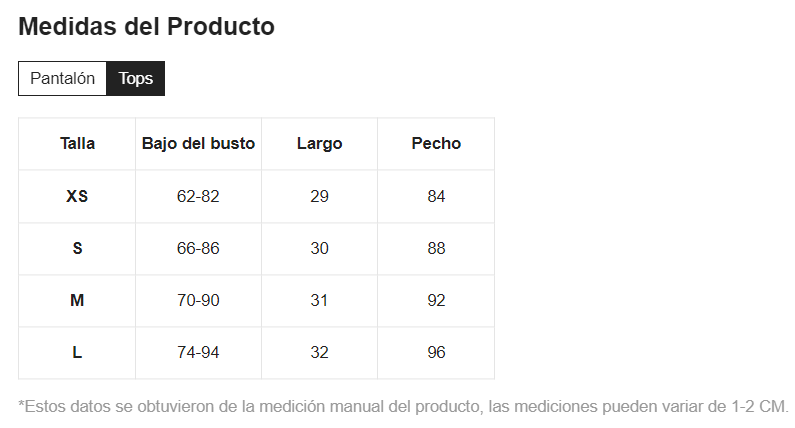The height and width of the screenshot is (428, 795).
Task: Click the Medidas del Producto heading
Action: point(146,27)
